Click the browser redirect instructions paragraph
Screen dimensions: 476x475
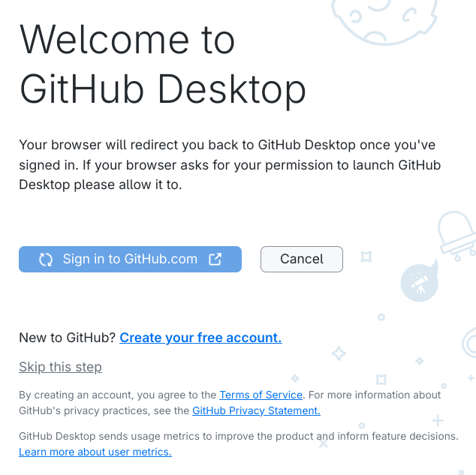click(x=230, y=164)
